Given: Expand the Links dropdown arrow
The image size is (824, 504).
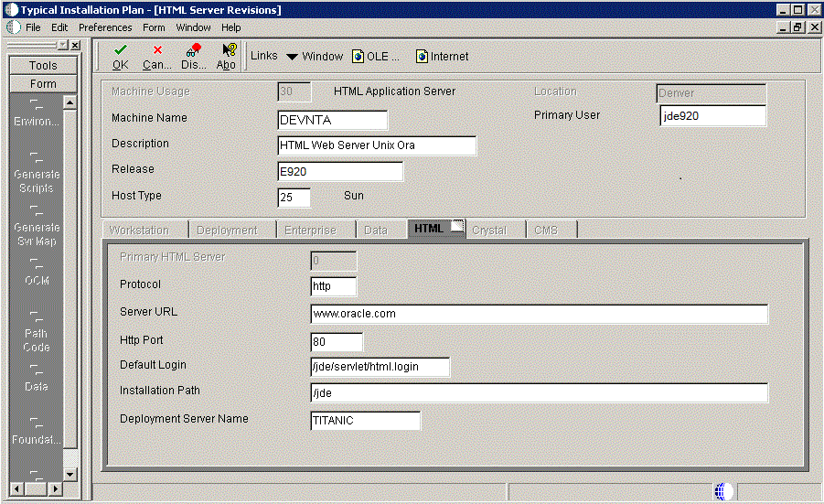Looking at the screenshot, I should (x=292, y=57).
